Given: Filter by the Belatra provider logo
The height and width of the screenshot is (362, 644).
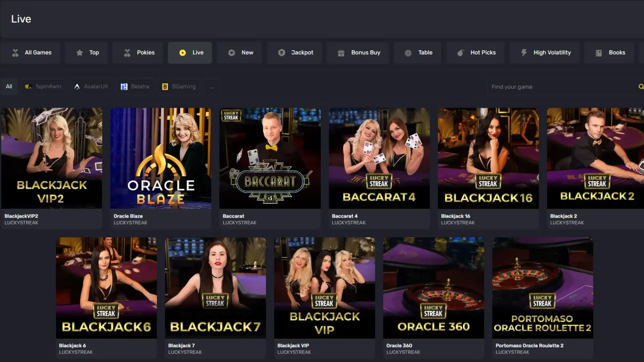Looking at the screenshot, I should (x=124, y=86).
